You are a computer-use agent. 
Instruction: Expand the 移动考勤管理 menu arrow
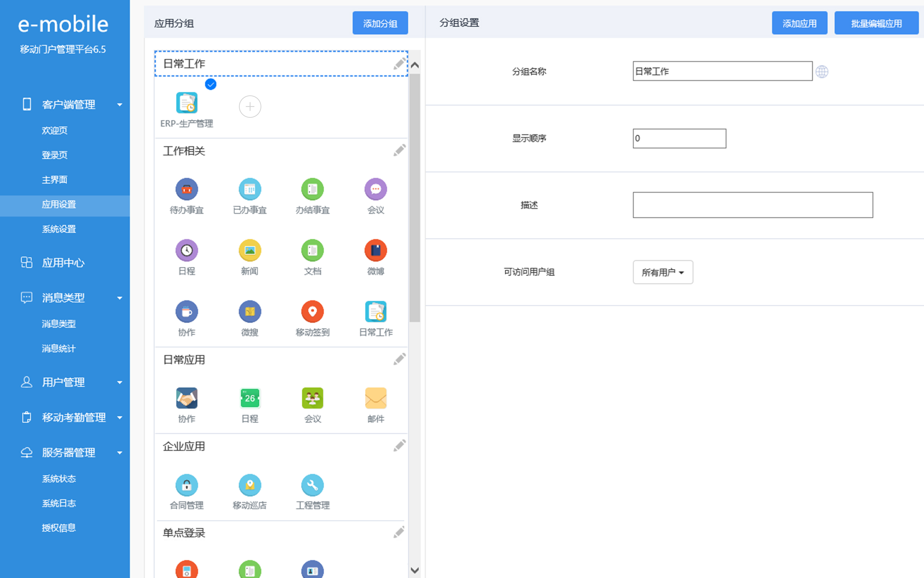pyautogui.click(x=119, y=418)
